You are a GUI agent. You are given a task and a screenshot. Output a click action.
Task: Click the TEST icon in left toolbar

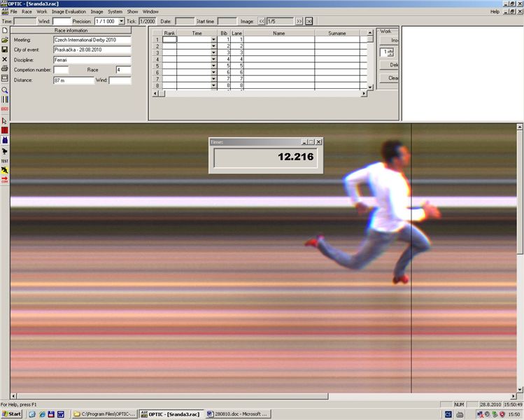click(5, 161)
